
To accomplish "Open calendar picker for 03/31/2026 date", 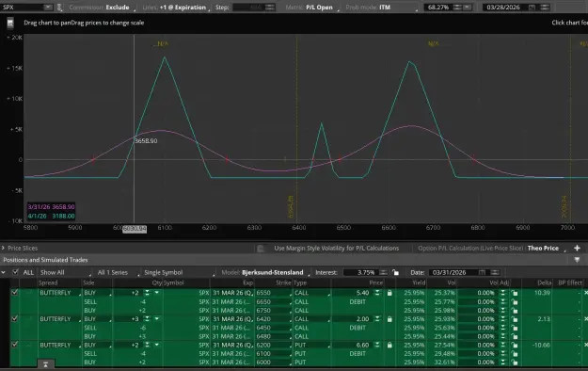I will (483, 272).
